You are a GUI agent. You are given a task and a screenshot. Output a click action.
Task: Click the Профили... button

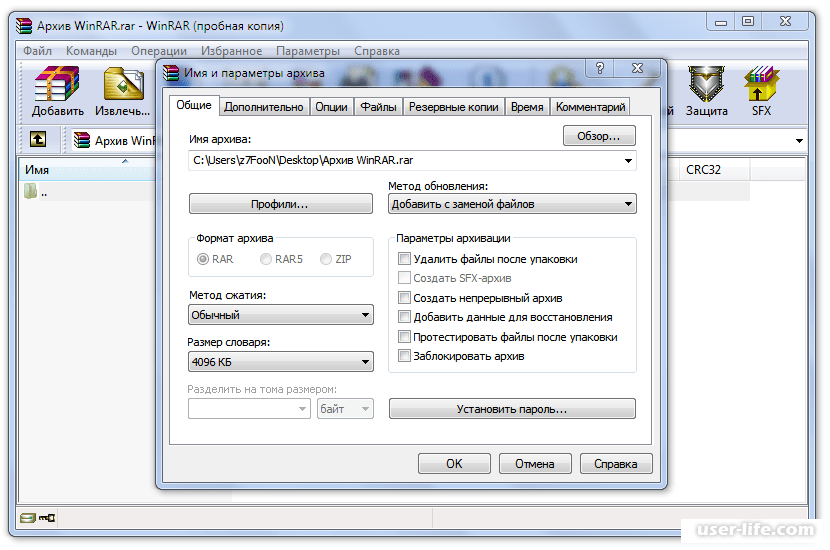[281, 204]
